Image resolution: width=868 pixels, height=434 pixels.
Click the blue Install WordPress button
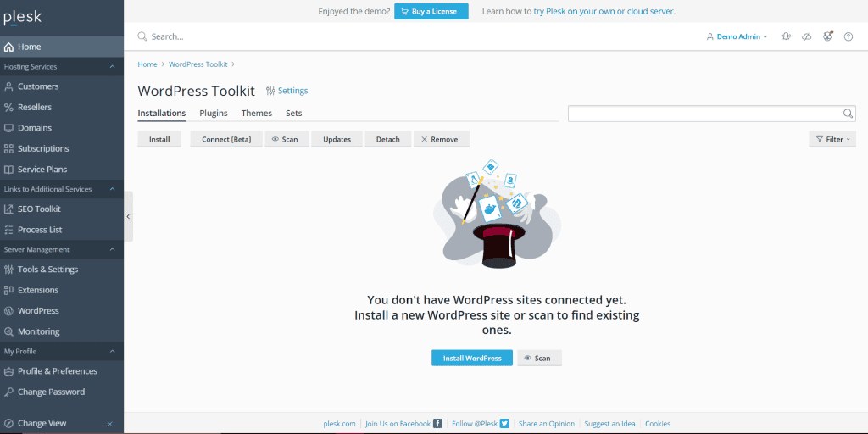pos(472,359)
